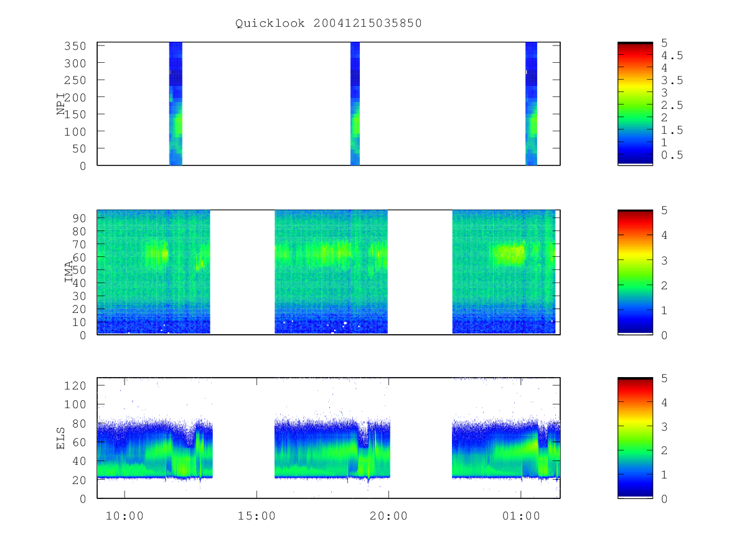Image resolution: width=747 pixels, height=560 pixels.
Task: Select the IMA panel colorbar
Action: click(x=635, y=272)
